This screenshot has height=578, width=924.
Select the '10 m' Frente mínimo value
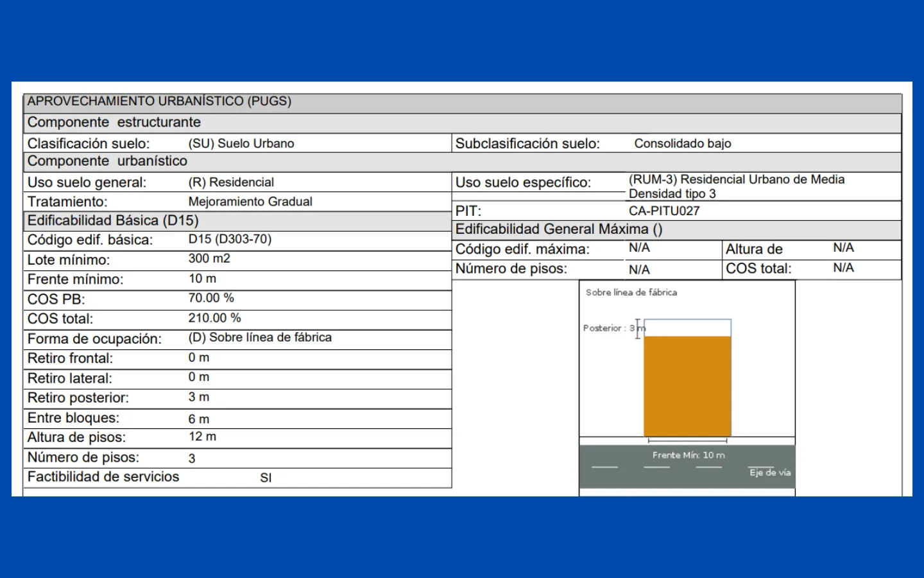202,279
